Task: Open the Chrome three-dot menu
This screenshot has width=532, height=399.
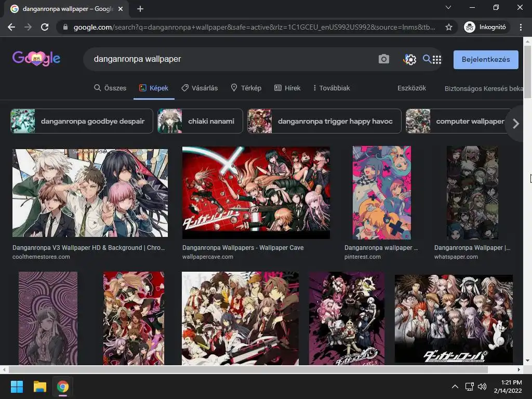Action: tap(521, 27)
